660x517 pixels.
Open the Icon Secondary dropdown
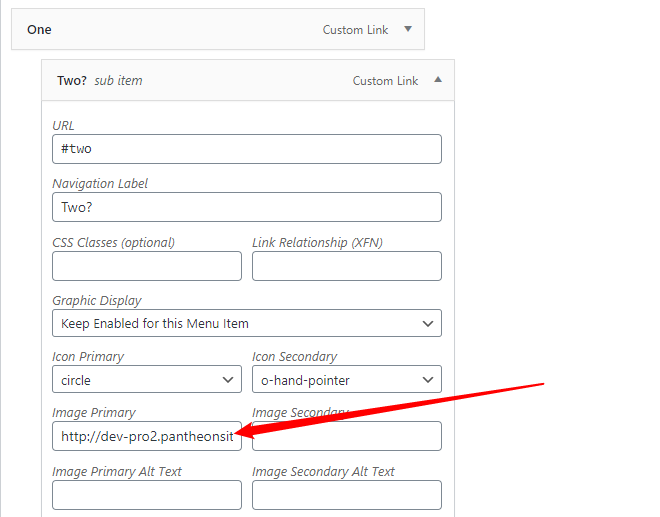coord(347,379)
